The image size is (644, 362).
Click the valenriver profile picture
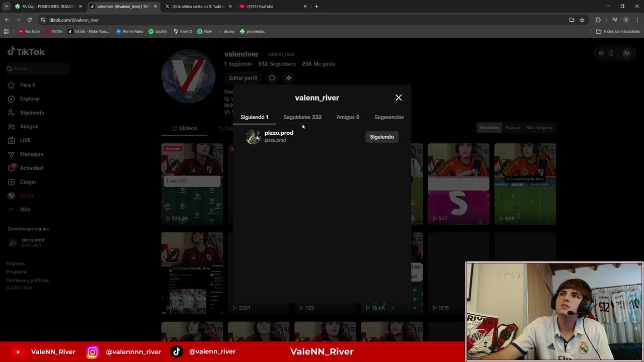(189, 76)
